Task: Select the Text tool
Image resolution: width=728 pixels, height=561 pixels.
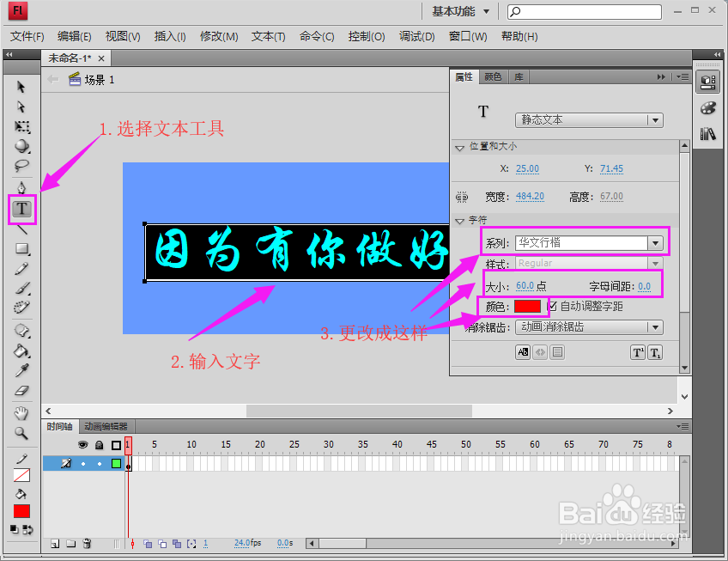Action: coord(21,209)
